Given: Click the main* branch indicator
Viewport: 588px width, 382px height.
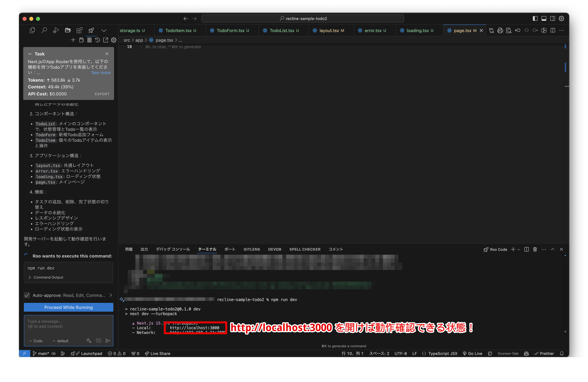Looking at the screenshot, I should 41,353.
